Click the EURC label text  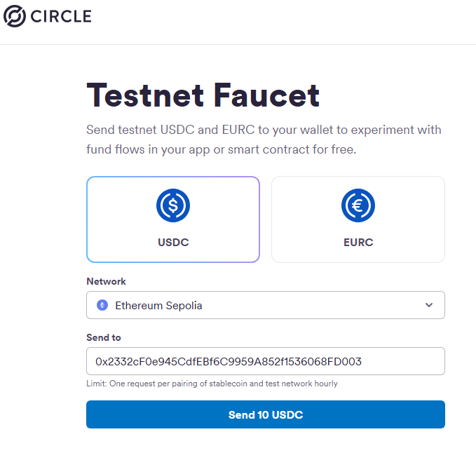click(358, 243)
